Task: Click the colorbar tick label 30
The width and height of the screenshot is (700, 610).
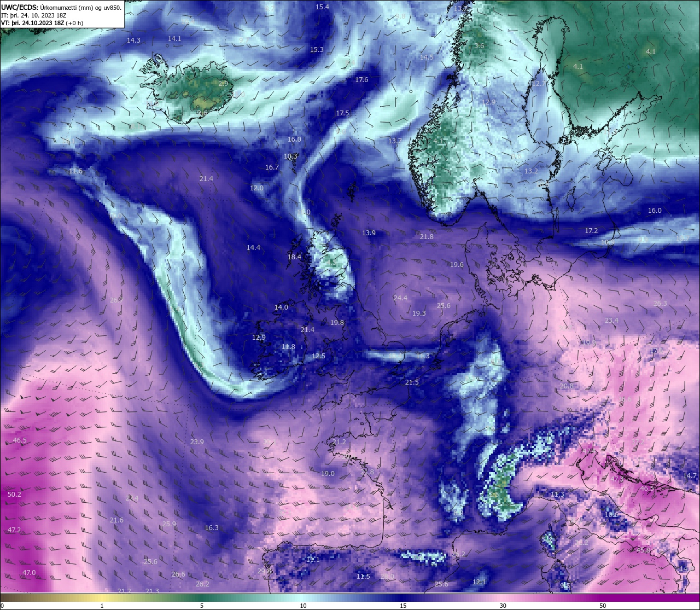Action: pos(503,606)
